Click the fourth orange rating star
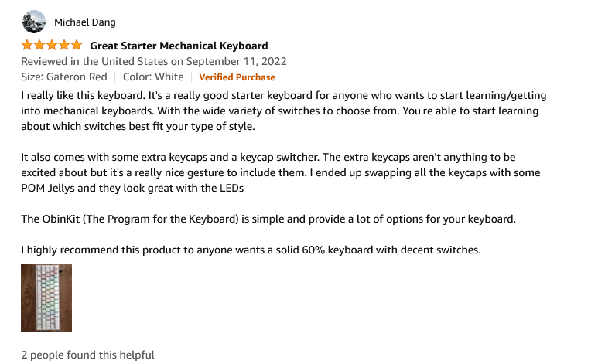The height and width of the screenshot is (364, 598). (x=64, y=45)
